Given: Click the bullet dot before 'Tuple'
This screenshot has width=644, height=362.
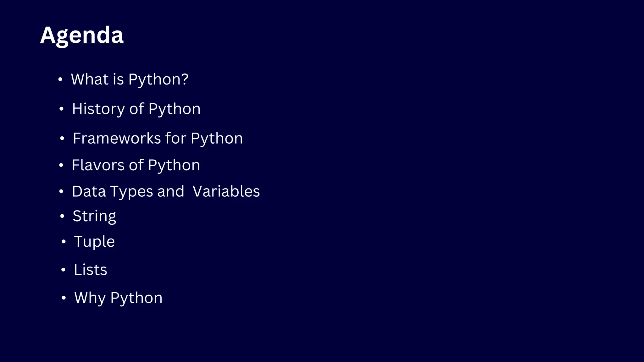Looking at the screenshot, I should [64, 241].
